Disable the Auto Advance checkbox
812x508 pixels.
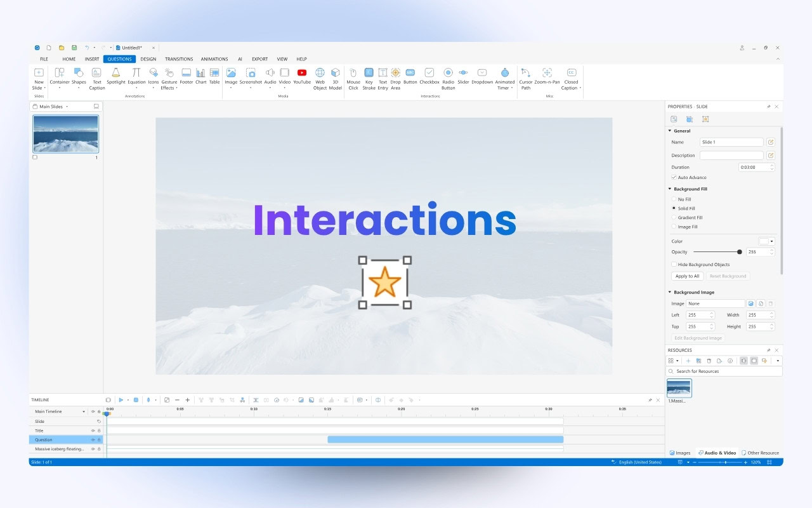[674, 177]
